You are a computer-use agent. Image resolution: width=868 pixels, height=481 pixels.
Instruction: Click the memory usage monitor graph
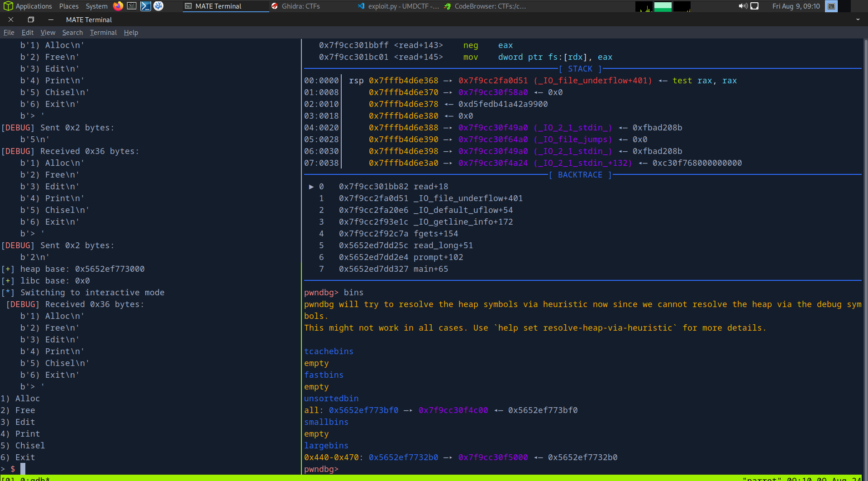click(663, 6)
